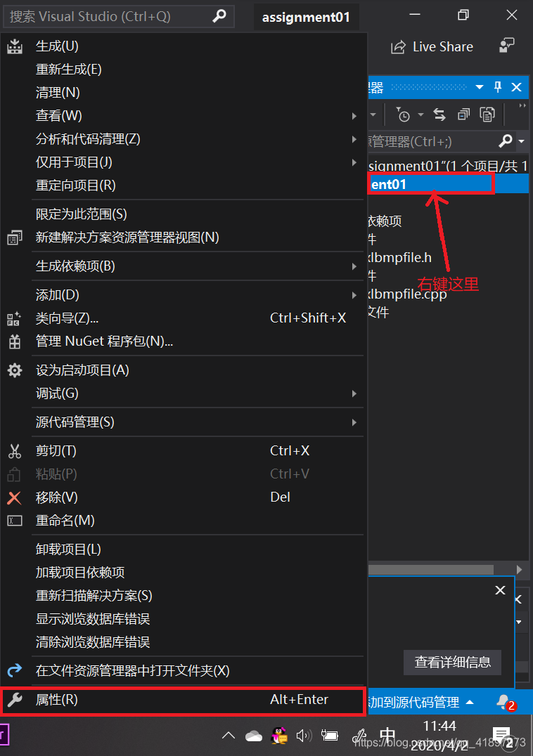This screenshot has height=756, width=533.
Task: Click the red X Remove icon
Action: (x=15, y=497)
